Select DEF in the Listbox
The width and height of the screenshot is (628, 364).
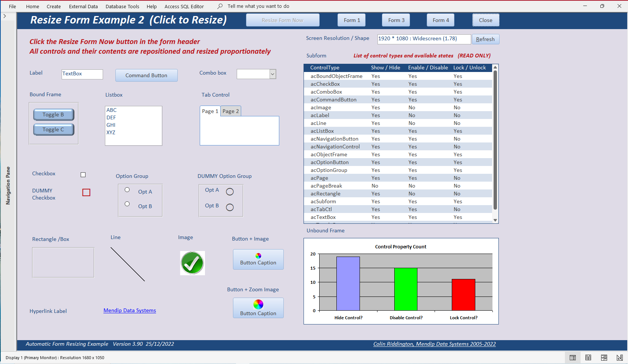[x=133, y=117]
